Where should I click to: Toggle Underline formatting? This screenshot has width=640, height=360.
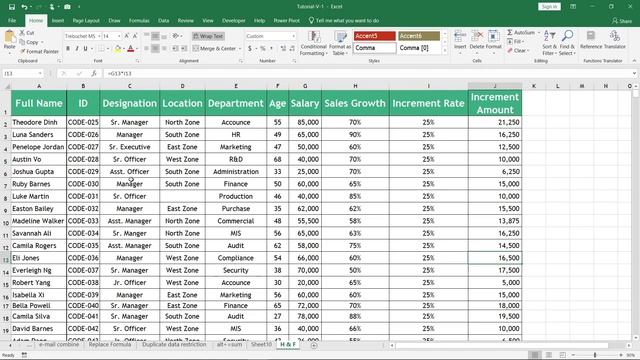pos(85,49)
